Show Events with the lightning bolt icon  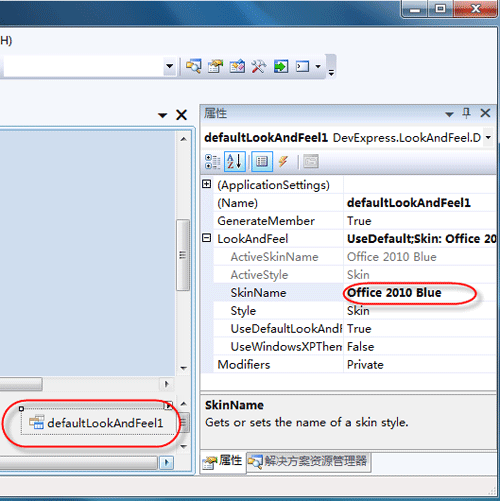(x=283, y=162)
